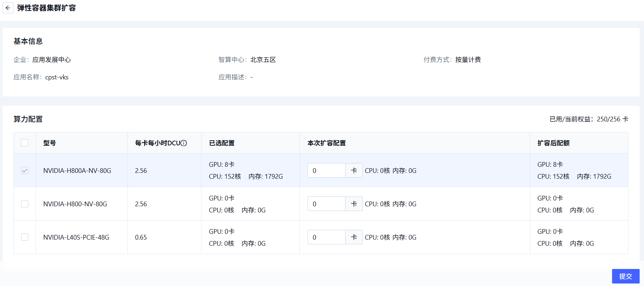
Task: Click the 每卡每小时DCU column header
Action: [158, 143]
